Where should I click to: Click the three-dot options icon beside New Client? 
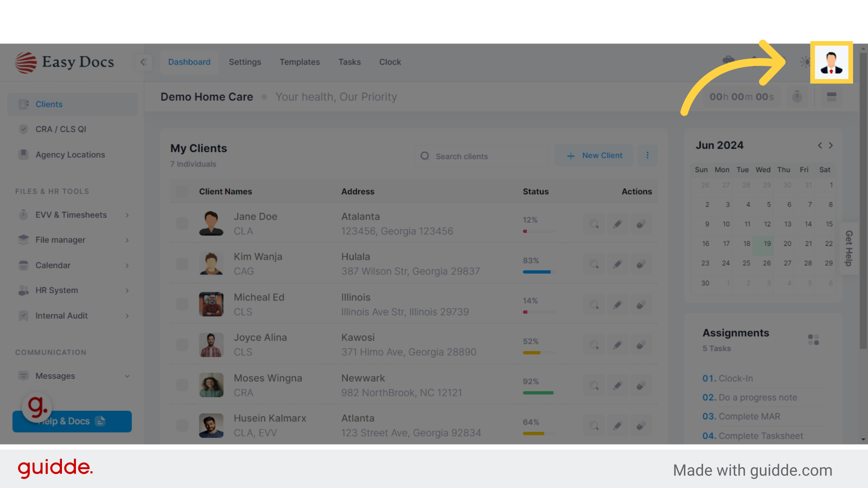point(647,155)
